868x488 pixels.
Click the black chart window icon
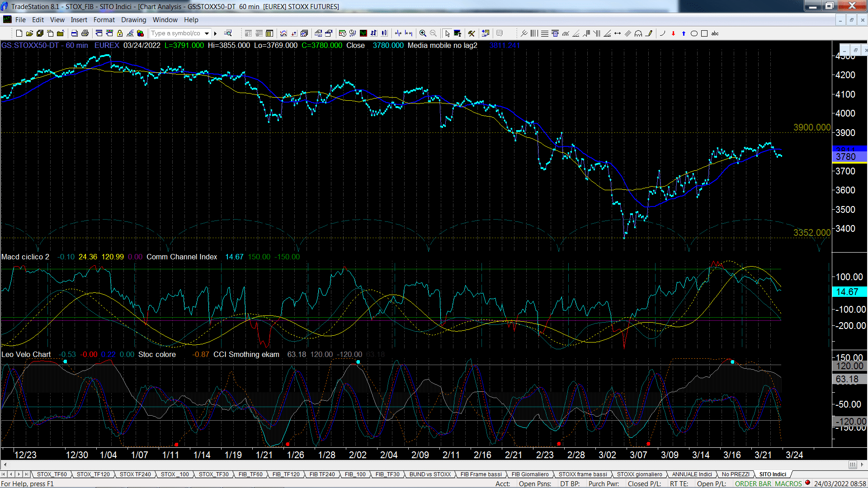click(363, 33)
